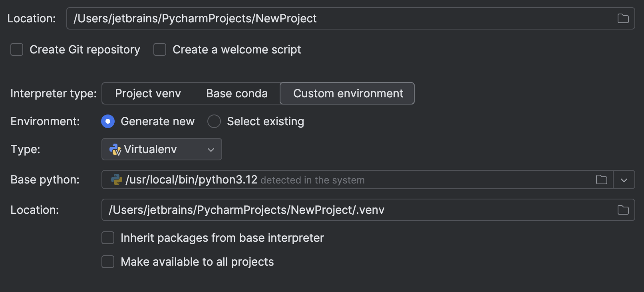Click the browse folder icon for Base python

(x=601, y=180)
